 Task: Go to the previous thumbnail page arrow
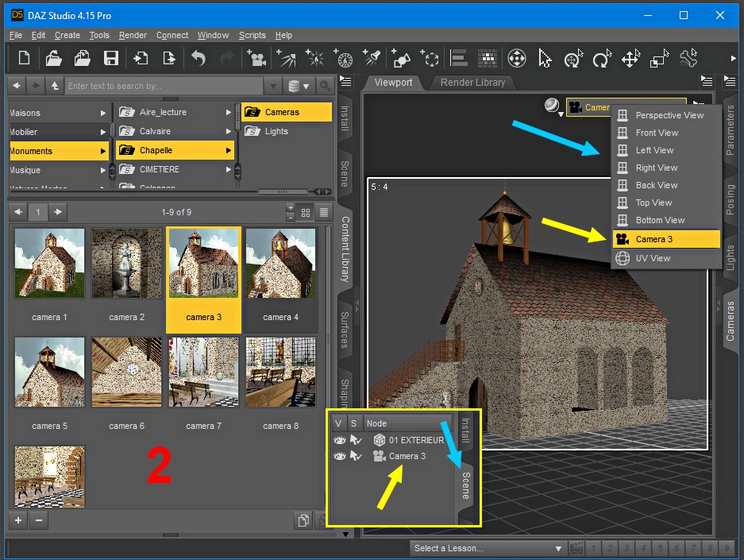click(18, 212)
